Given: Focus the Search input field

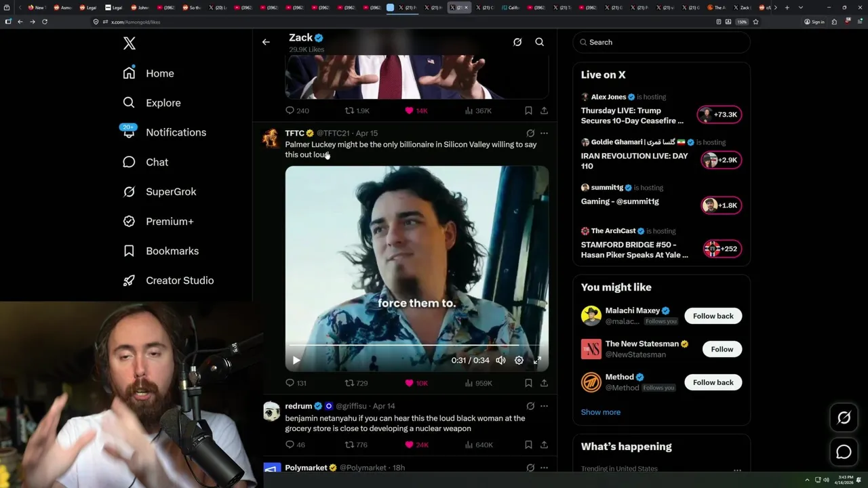Looking at the screenshot, I should pyautogui.click(x=662, y=42).
